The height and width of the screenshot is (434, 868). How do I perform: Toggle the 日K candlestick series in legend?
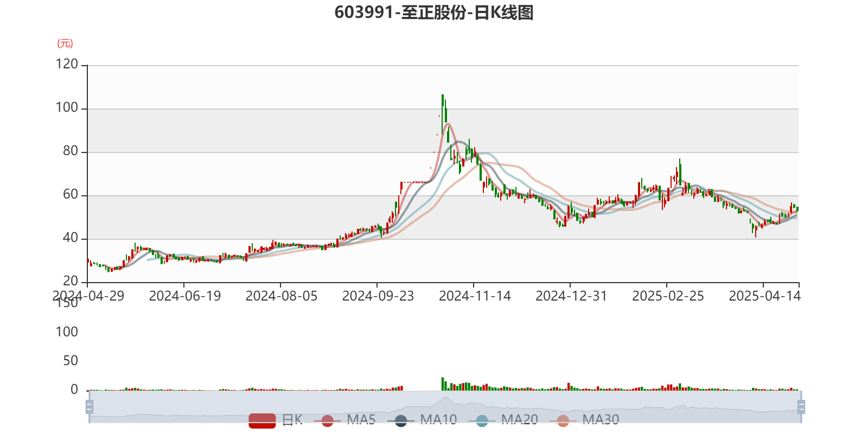pos(276,420)
